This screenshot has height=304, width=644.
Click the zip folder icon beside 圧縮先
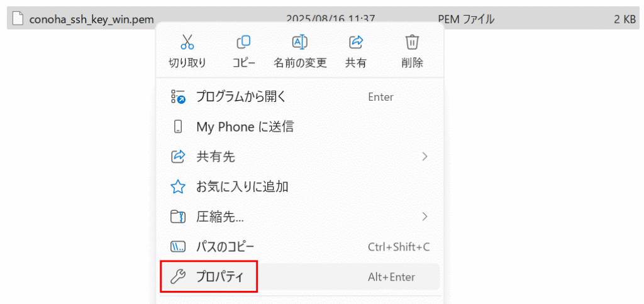click(x=178, y=217)
